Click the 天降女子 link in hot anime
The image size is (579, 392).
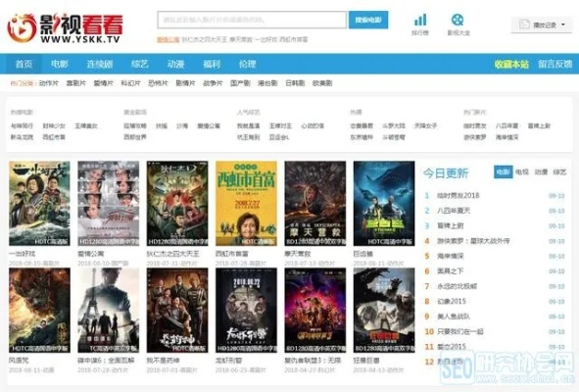pos(426,126)
